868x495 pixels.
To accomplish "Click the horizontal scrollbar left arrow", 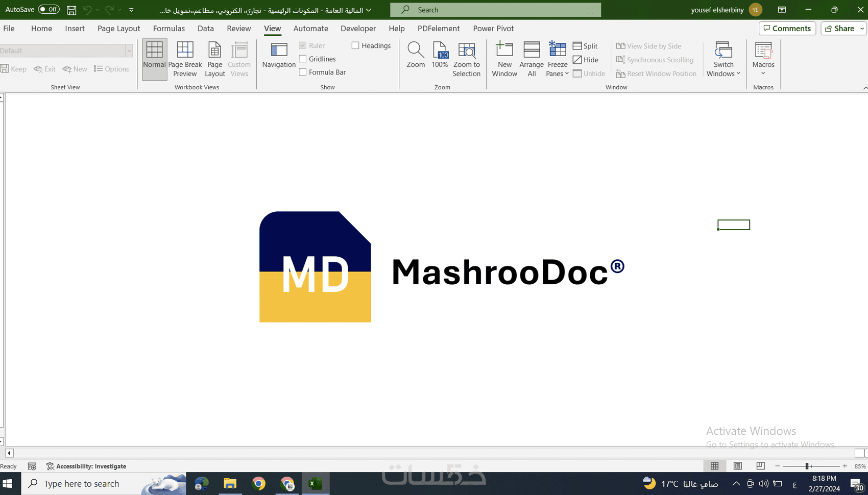I will click(9, 453).
